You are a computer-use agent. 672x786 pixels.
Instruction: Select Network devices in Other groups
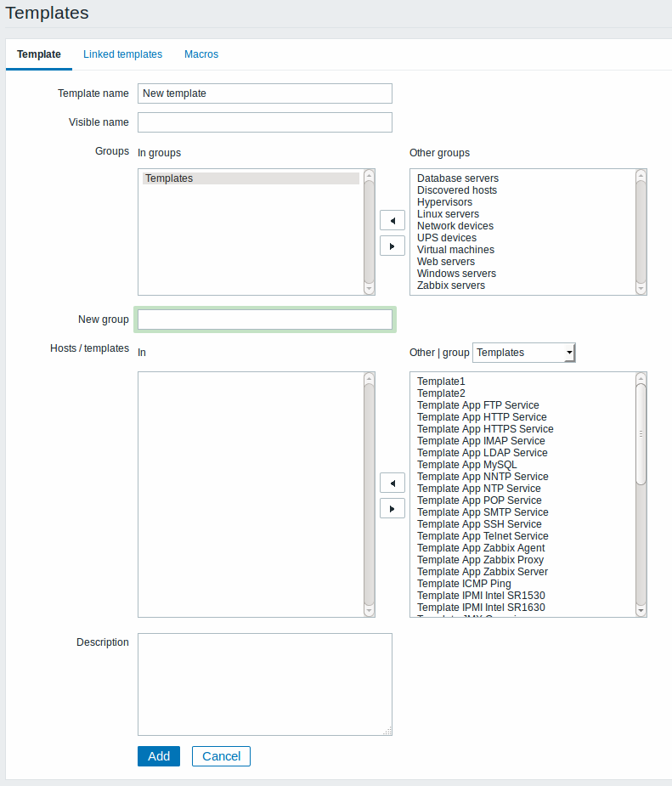pos(455,226)
